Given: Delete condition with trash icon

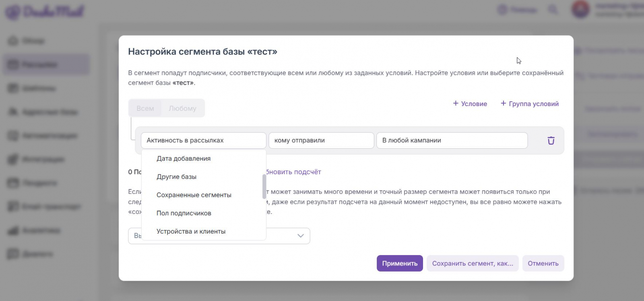Looking at the screenshot, I should pyautogui.click(x=551, y=141).
